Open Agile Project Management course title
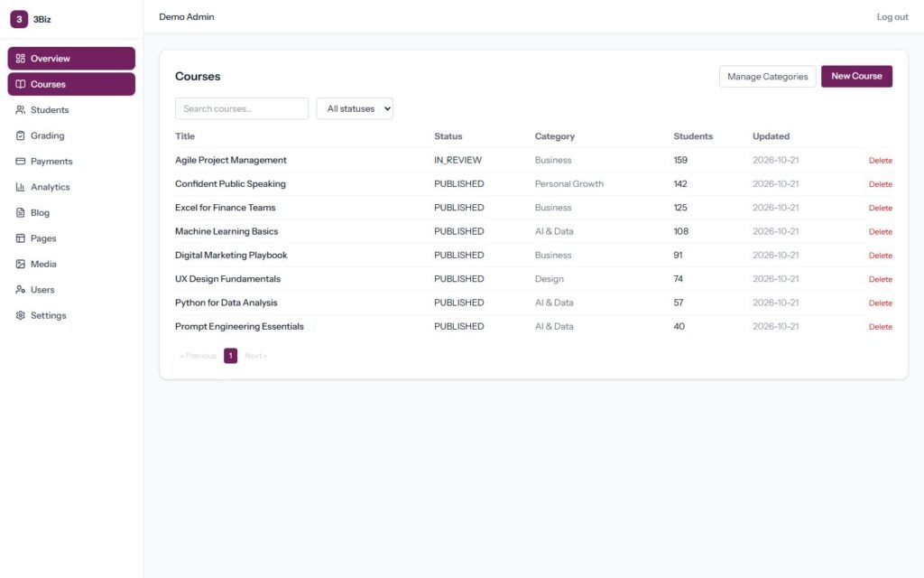Viewport: 924px width, 578px height. click(x=230, y=160)
